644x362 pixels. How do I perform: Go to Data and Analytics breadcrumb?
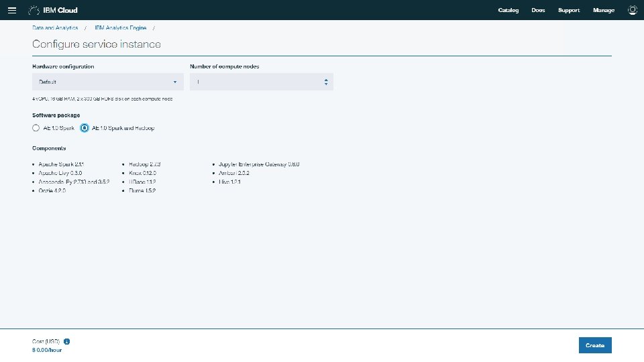coord(55,28)
